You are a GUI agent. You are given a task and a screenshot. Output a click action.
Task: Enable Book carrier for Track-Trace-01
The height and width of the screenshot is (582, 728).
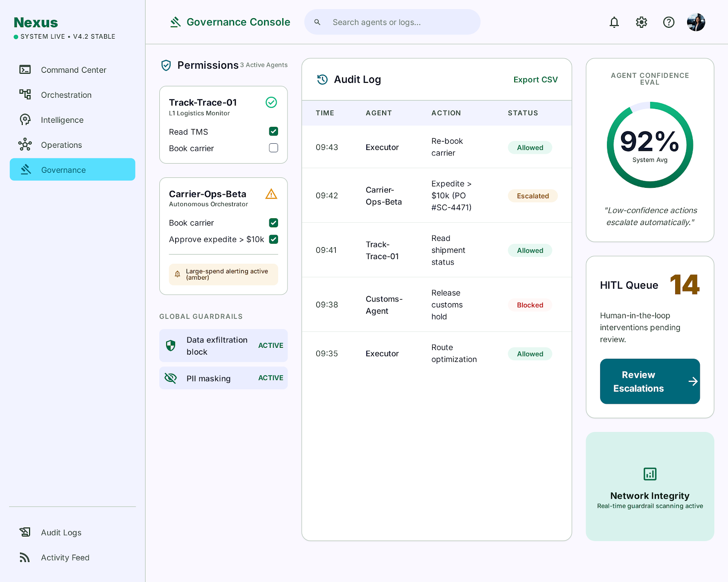[x=273, y=148]
